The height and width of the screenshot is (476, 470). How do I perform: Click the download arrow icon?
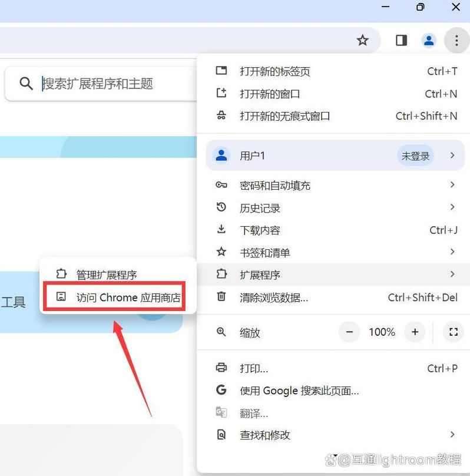click(221, 229)
